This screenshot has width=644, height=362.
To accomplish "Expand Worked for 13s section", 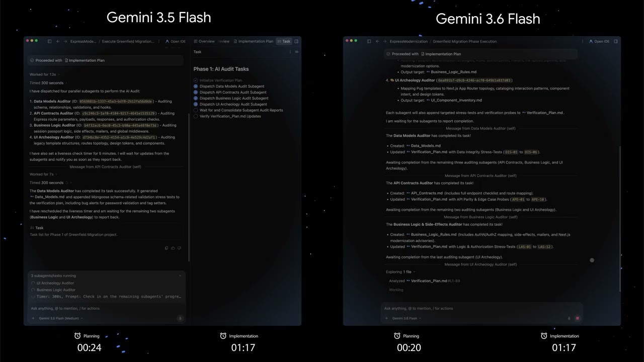I will (x=44, y=74).
